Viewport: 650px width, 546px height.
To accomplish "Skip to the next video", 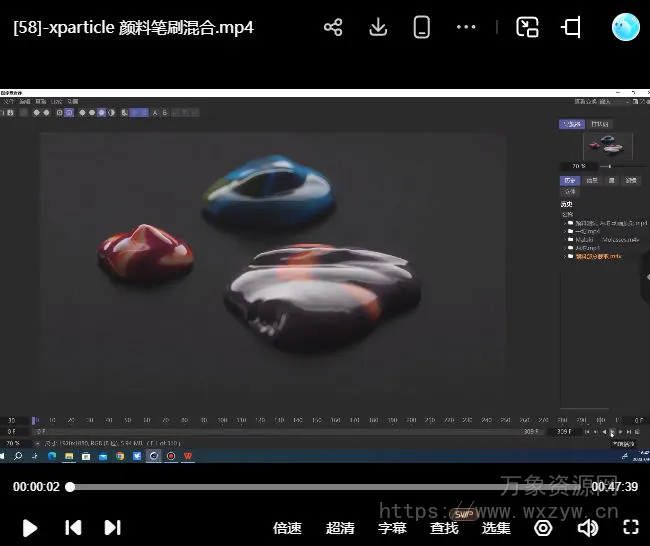I will click(112, 527).
